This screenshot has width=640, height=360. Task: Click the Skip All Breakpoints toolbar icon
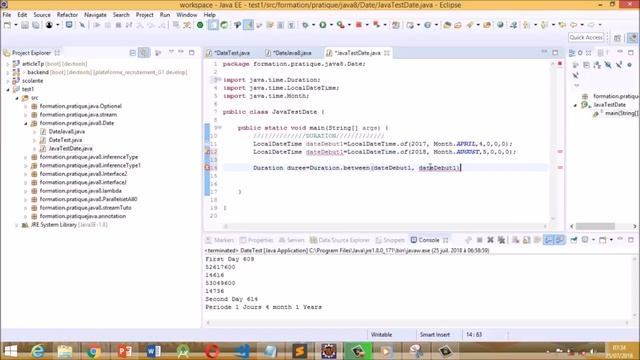pyautogui.click(x=82, y=25)
